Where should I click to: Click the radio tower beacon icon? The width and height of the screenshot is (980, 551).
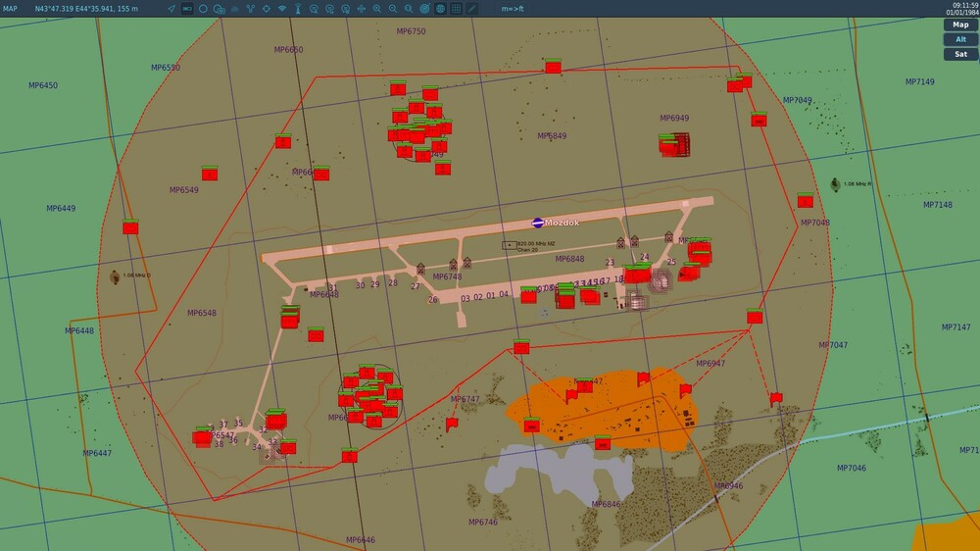298,9
